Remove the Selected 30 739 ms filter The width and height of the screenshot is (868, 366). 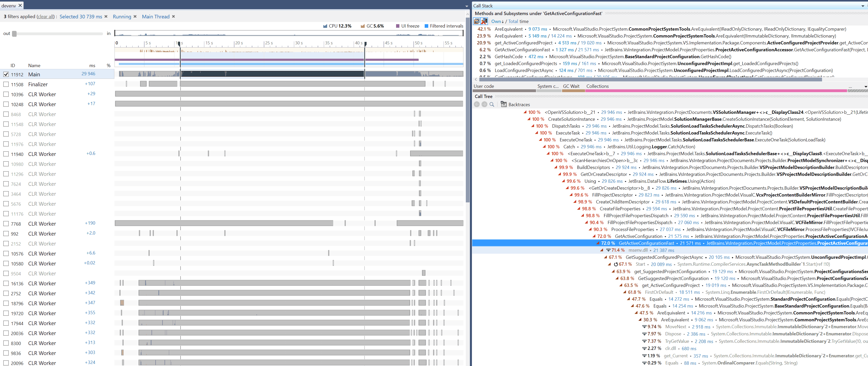click(106, 17)
